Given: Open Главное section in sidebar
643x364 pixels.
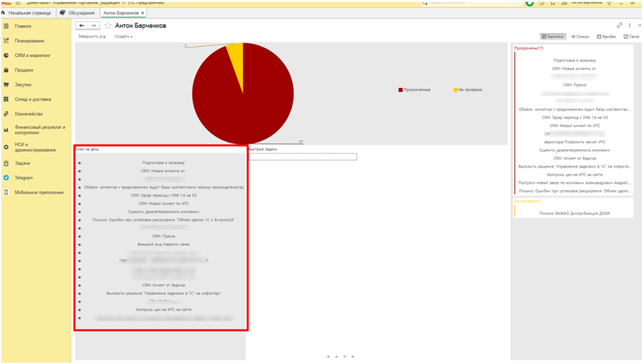Looking at the screenshot, I should [x=23, y=26].
